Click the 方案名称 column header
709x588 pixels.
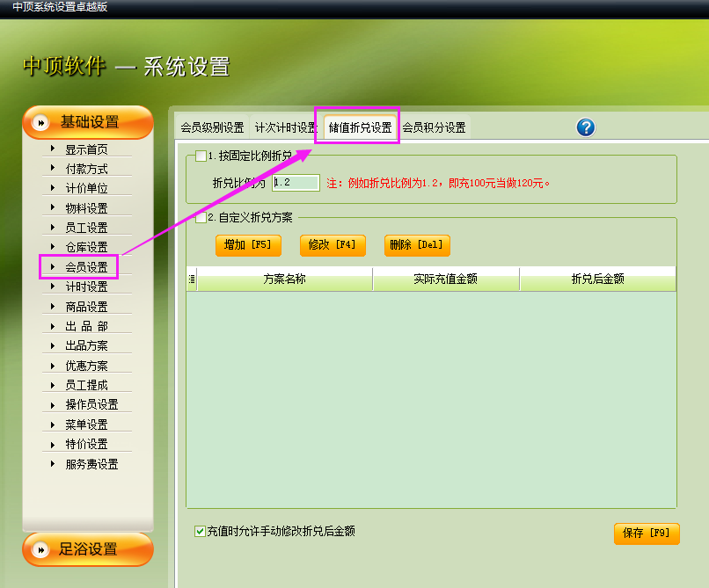[284, 279]
